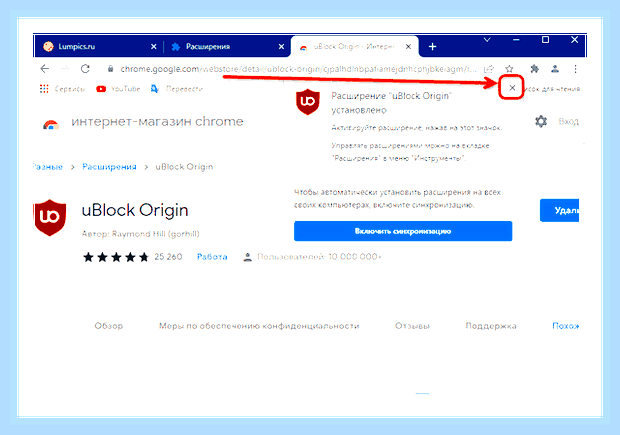Click the Вход sign-in link

coord(569,121)
